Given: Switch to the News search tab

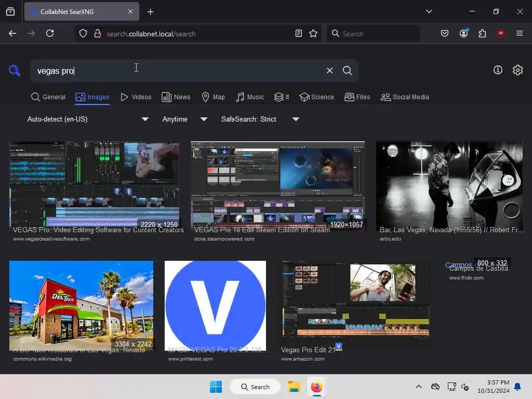Looking at the screenshot, I should point(176,97).
